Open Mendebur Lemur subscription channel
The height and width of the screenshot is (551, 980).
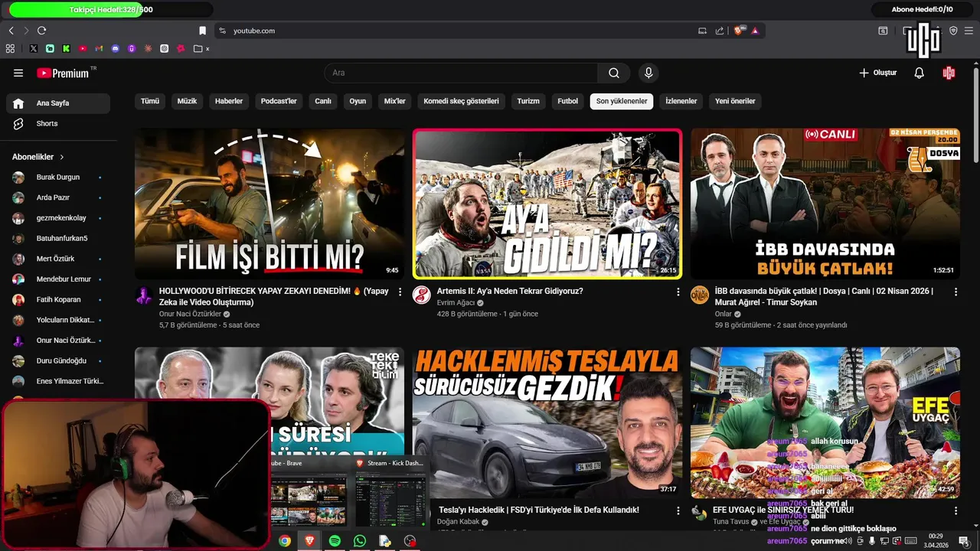click(x=58, y=279)
